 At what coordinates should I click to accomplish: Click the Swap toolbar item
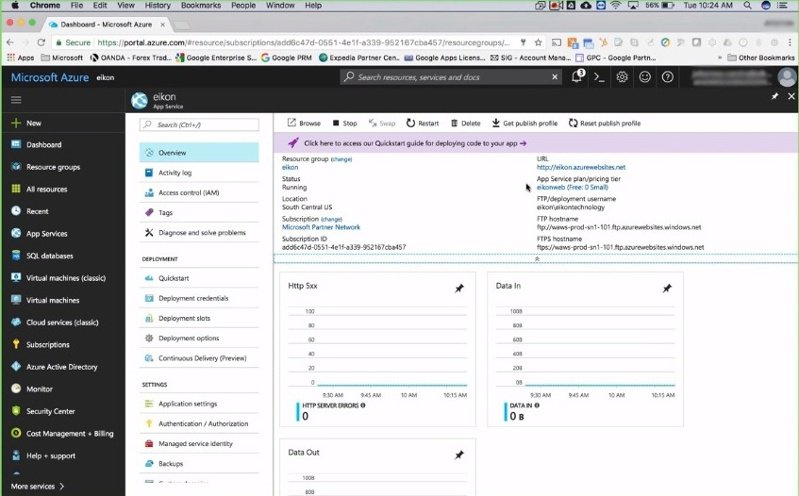pos(382,123)
